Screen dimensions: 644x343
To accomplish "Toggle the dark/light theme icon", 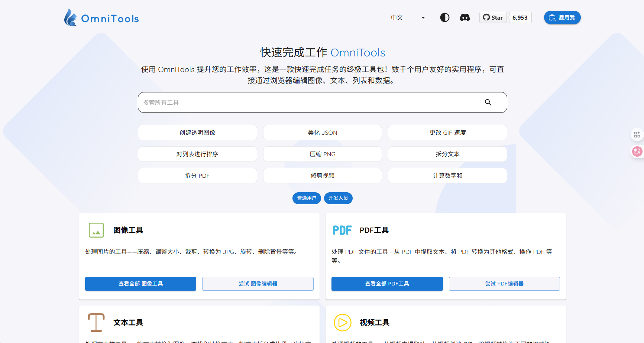I will (x=444, y=17).
